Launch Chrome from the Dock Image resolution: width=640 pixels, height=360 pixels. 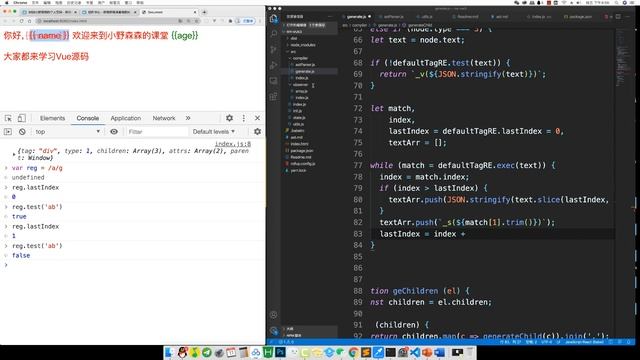coord(353,352)
